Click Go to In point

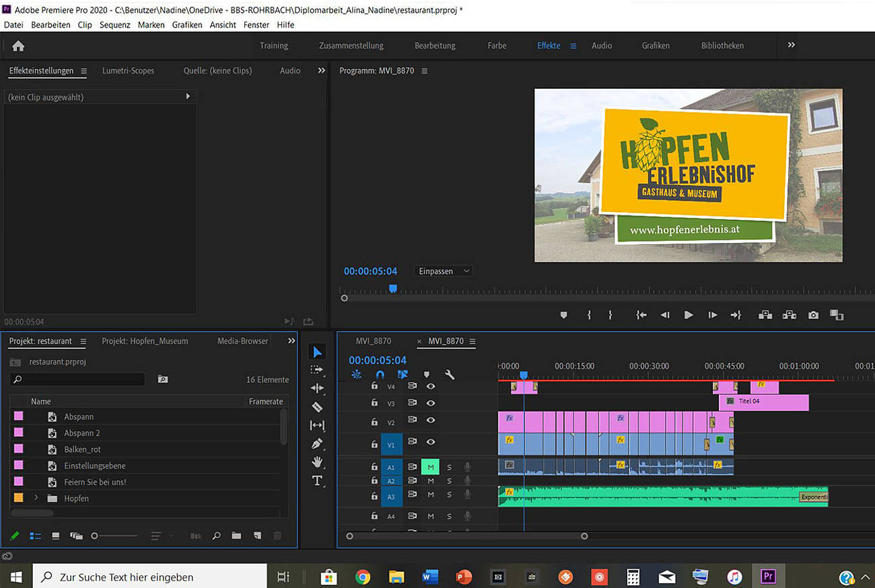click(x=641, y=315)
